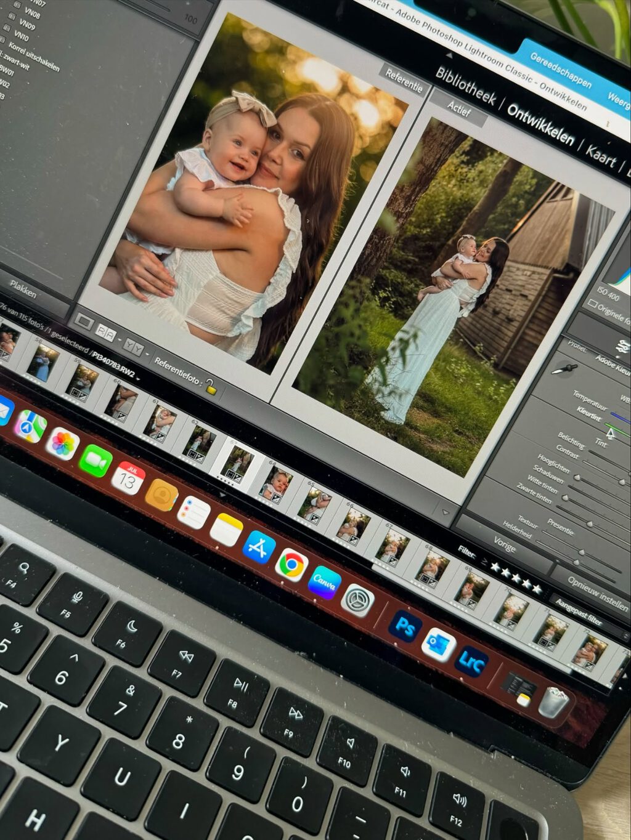
Task: Collapse the top panel with the arrow
Action: pos(449,55)
